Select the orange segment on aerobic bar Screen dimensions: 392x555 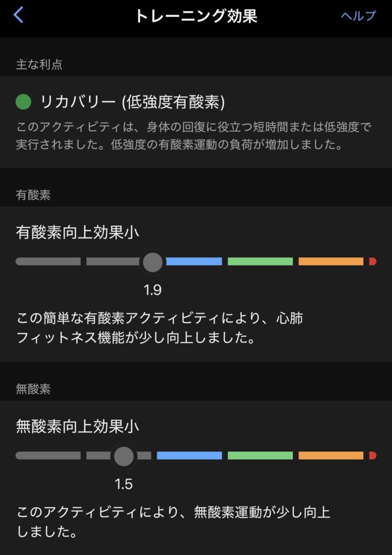331,262
